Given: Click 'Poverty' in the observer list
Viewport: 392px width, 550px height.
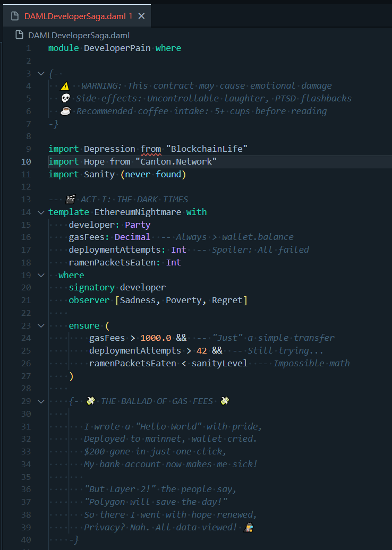Looking at the screenshot, I should (184, 300).
